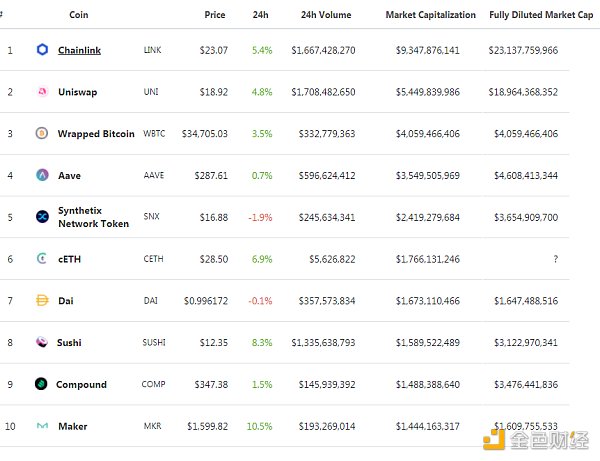Viewport: 600px width, 461px height.
Task: Sort by 24h change column header
Action: [261, 15]
